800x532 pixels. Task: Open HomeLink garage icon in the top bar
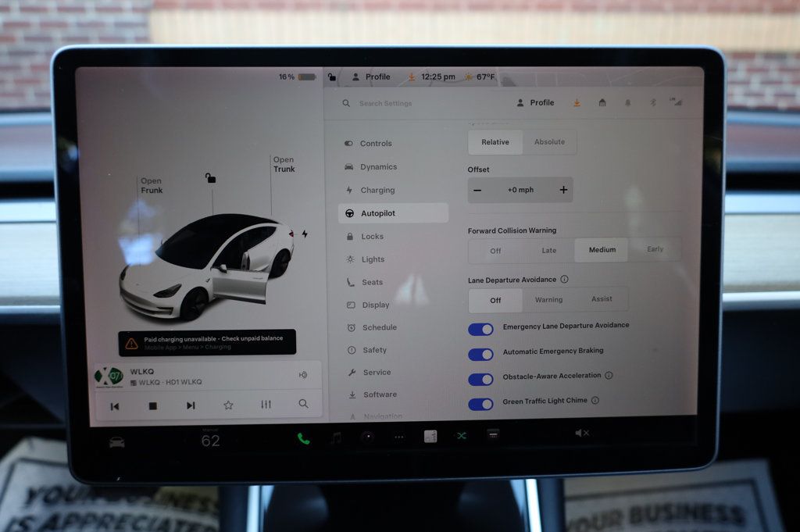coord(602,102)
